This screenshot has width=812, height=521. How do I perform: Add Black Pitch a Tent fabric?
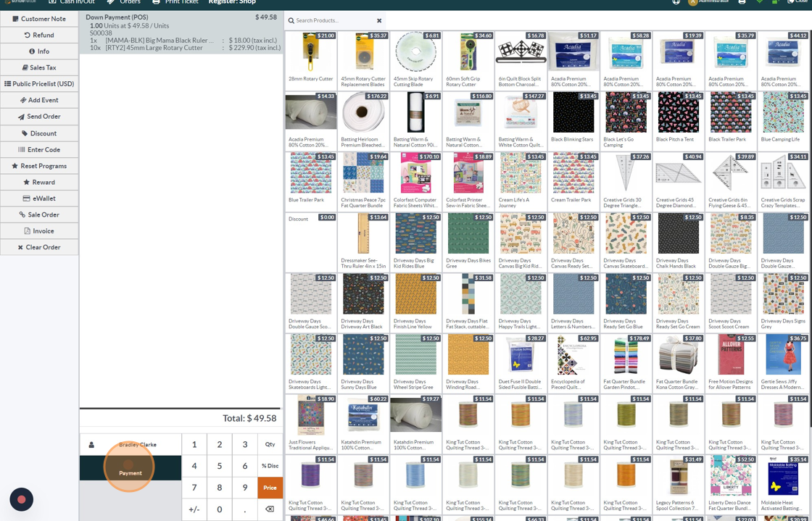pyautogui.click(x=679, y=121)
